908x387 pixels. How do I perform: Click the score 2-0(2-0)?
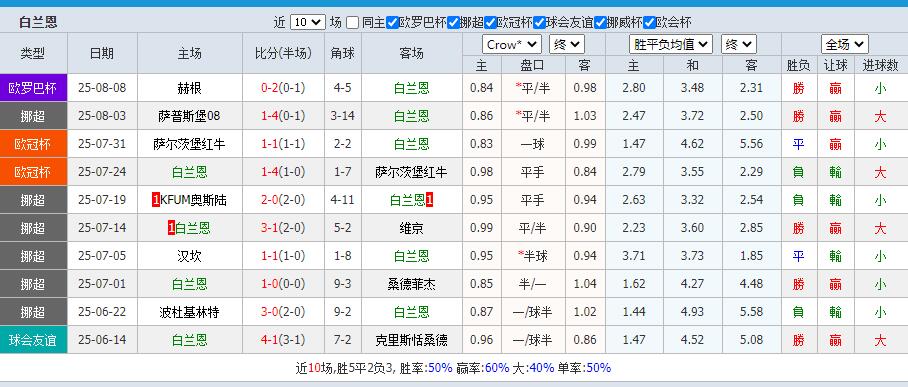tap(283, 200)
